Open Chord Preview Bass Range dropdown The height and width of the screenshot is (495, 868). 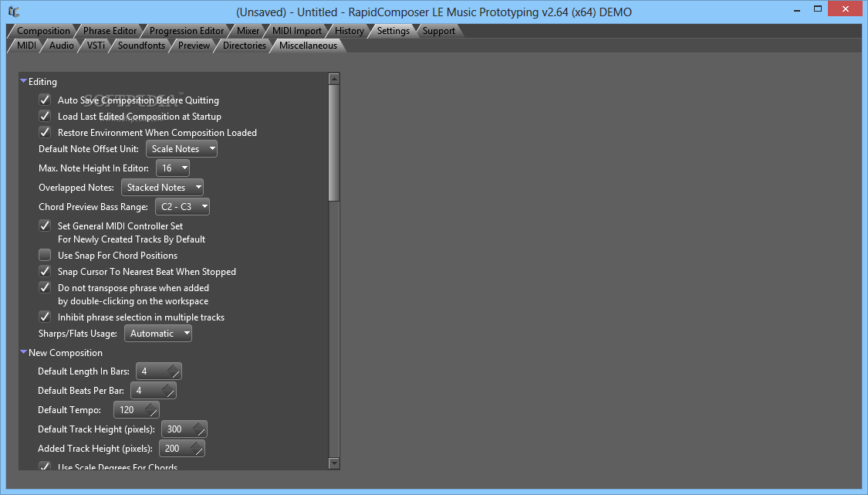182,207
